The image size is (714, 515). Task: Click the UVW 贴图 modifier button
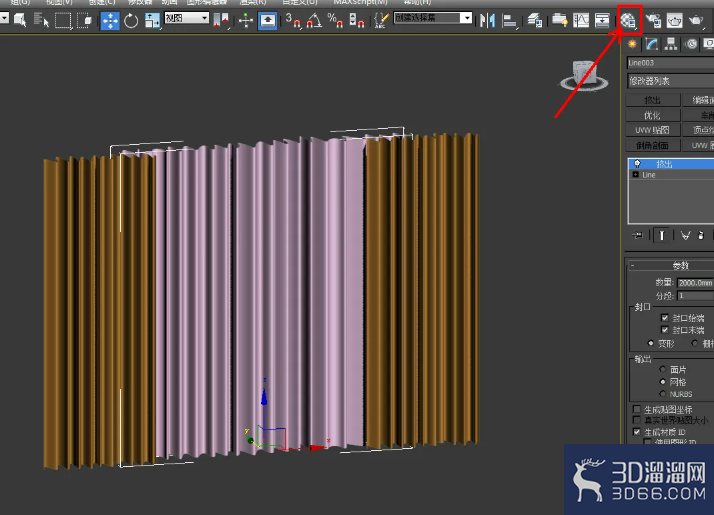pos(653,130)
